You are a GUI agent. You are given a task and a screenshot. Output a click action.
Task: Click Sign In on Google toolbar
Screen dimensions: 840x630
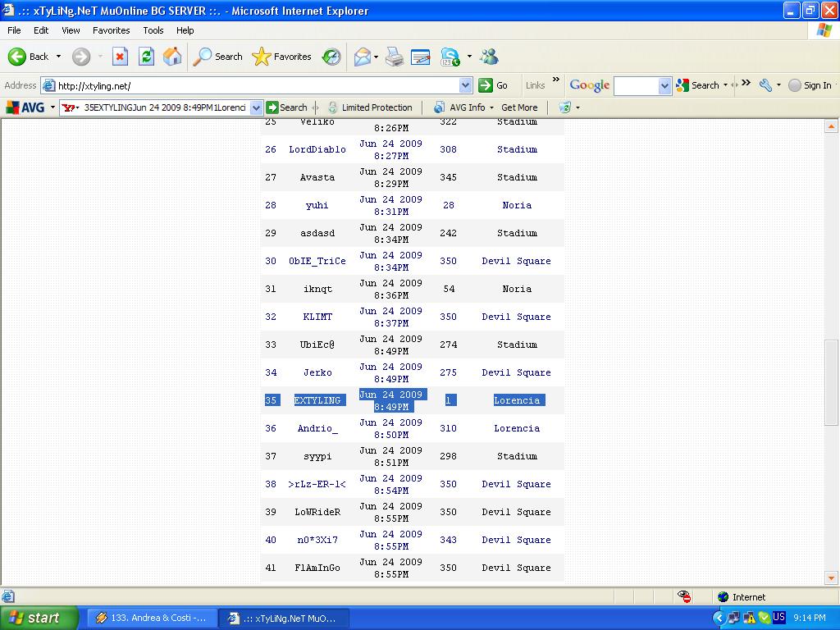(x=810, y=85)
